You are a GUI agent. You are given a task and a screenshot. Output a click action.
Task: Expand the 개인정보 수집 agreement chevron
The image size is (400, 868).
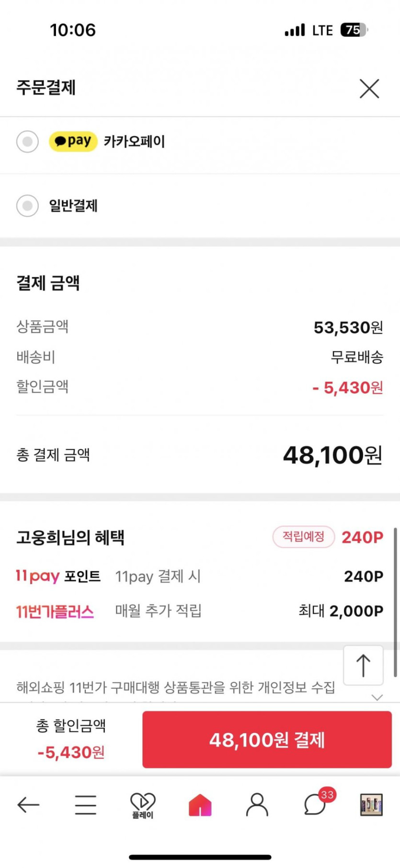click(x=377, y=697)
